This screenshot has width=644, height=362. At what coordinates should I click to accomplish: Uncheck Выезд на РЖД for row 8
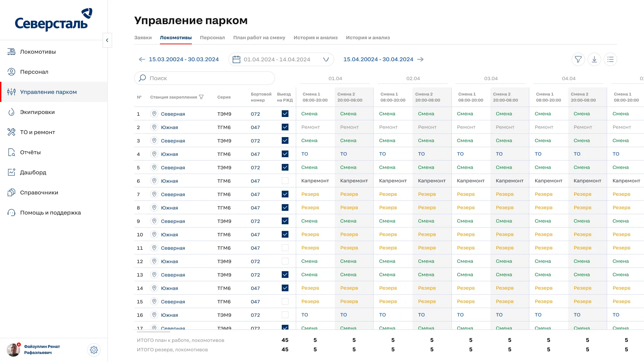[x=285, y=207]
